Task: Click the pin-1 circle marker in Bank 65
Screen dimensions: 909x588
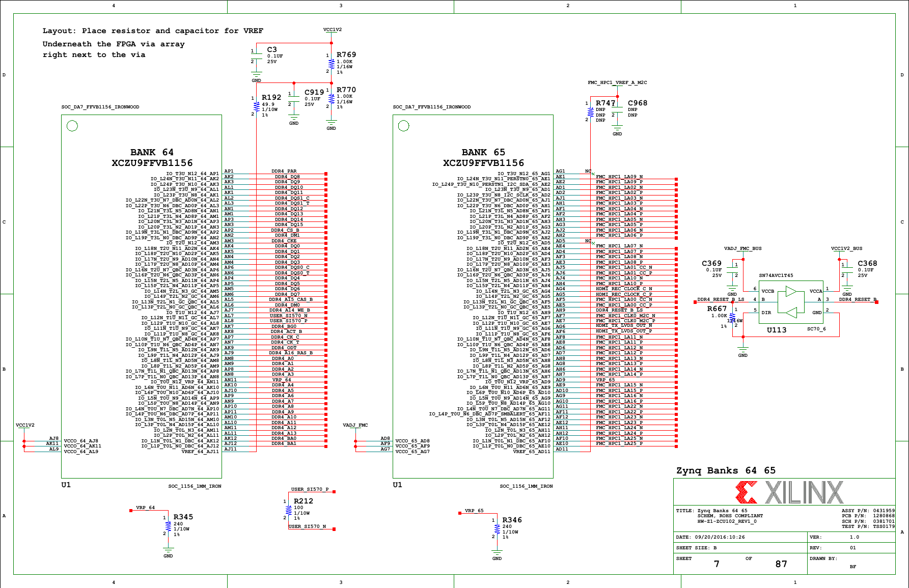Action: coord(404,126)
